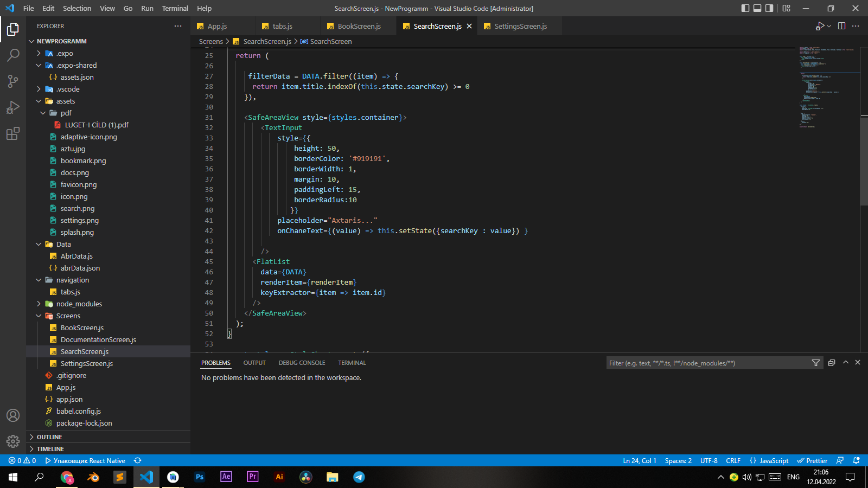Click the Explorer more actions ellipsis
The width and height of the screenshot is (868, 488).
coord(178,26)
